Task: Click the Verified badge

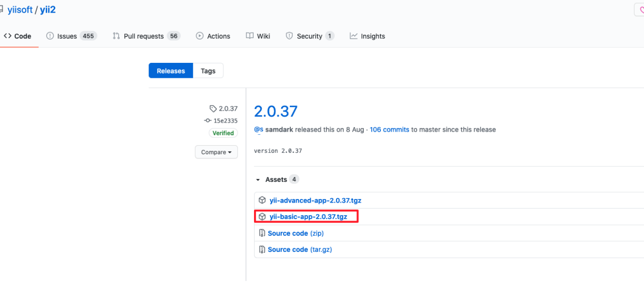Action: (x=223, y=133)
